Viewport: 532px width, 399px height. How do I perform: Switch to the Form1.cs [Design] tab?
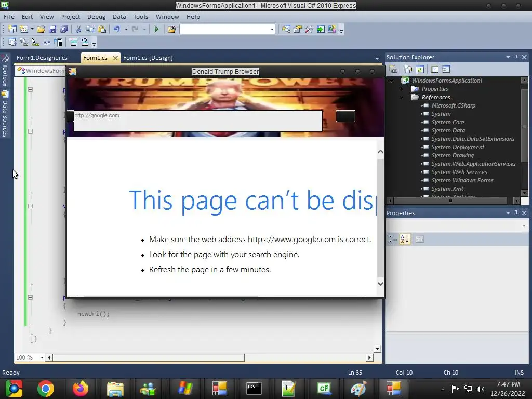click(148, 58)
